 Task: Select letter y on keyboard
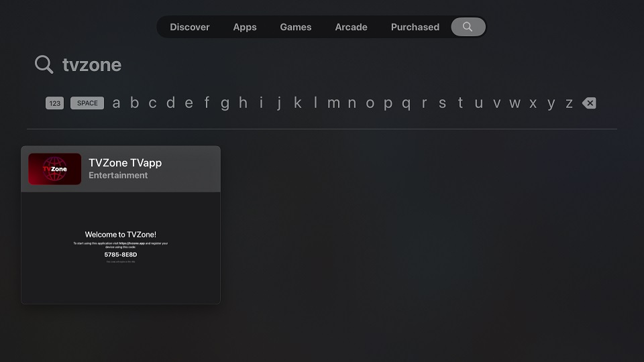click(551, 104)
